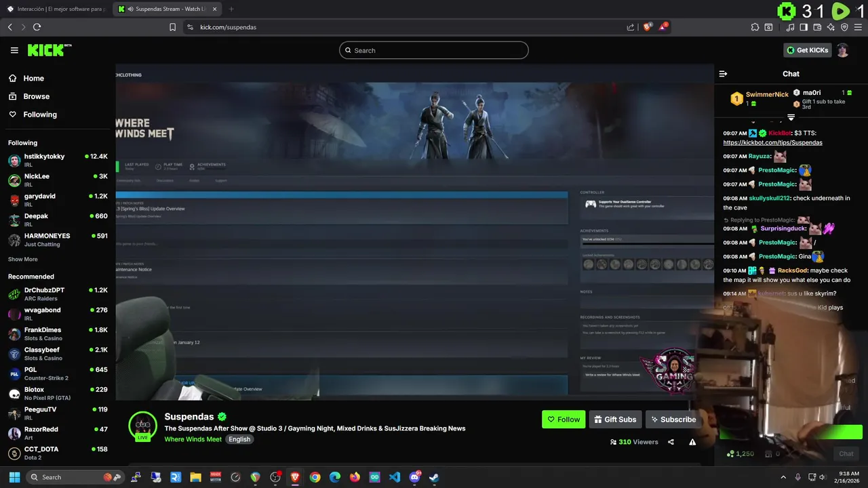Reload the page with the refresh icon
Screen dimensions: 868x488
click(37, 27)
